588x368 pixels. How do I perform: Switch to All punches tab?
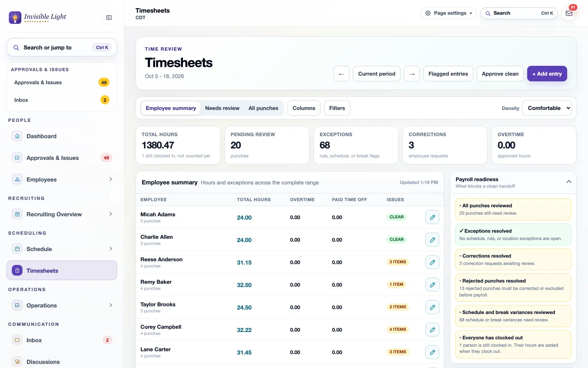263,108
